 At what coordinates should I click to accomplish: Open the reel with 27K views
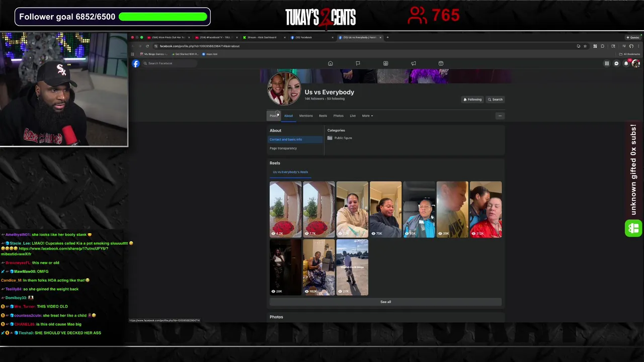point(352,267)
